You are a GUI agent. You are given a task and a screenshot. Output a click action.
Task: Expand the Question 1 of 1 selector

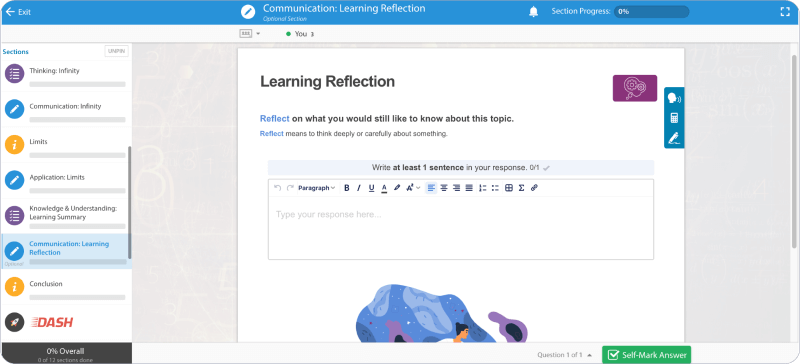coord(564,355)
